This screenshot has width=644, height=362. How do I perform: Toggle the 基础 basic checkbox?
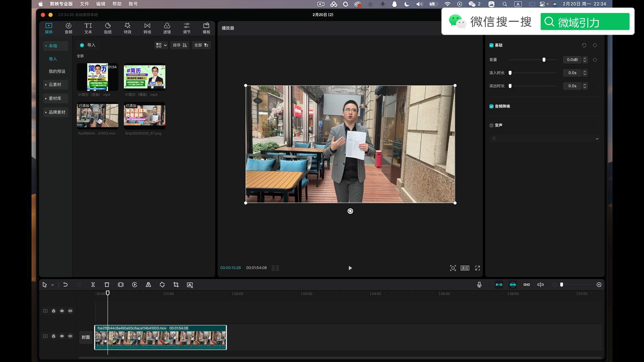(491, 45)
